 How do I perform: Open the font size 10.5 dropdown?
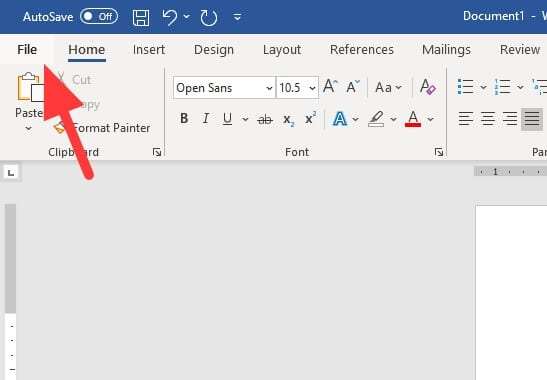coord(313,88)
